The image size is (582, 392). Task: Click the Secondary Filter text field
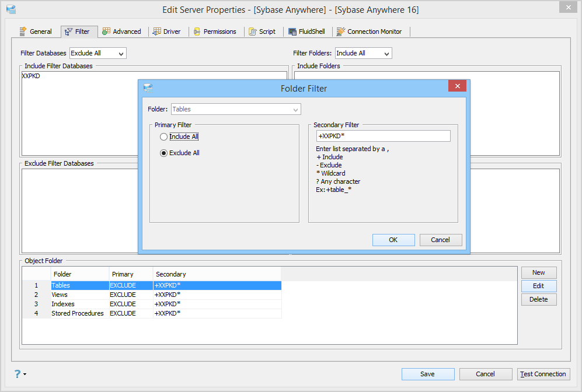pyautogui.click(x=384, y=136)
